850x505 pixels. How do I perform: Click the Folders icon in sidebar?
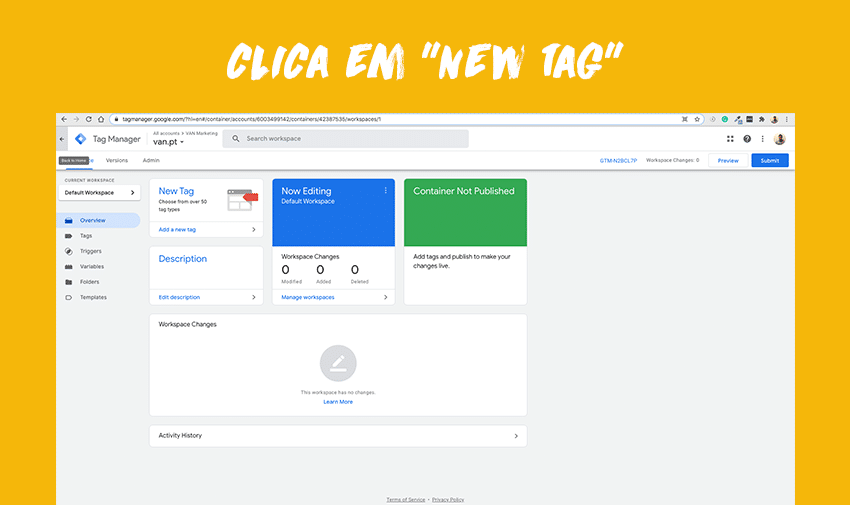click(x=69, y=282)
